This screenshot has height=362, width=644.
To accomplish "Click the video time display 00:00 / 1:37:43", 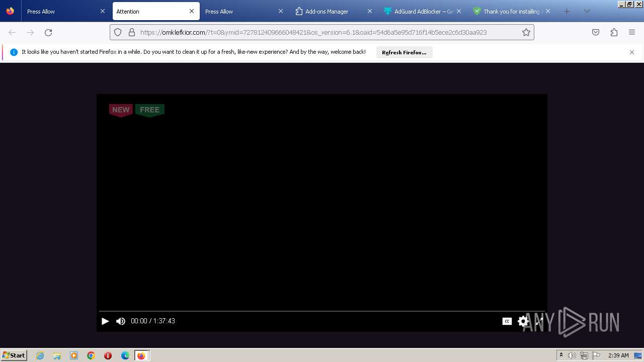I will click(x=153, y=321).
